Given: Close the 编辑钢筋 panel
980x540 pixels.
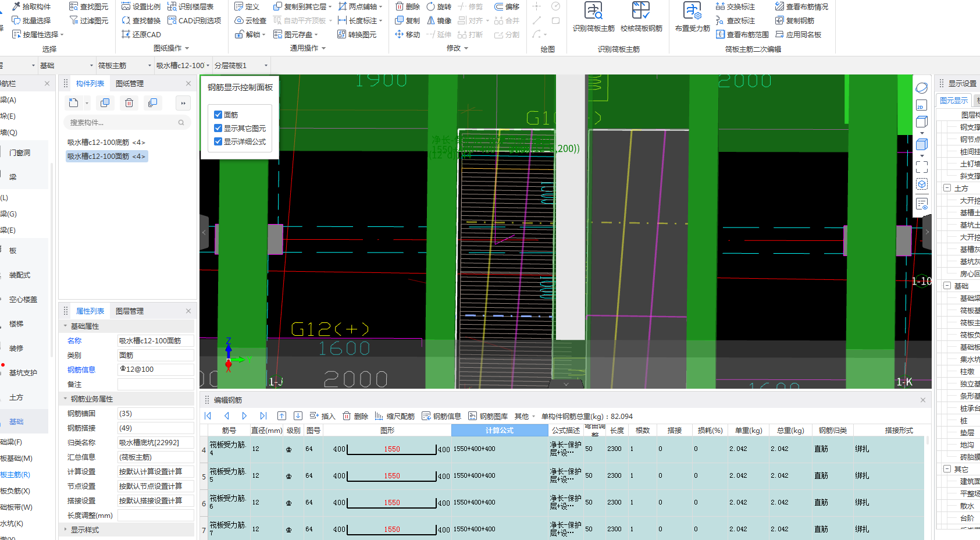Looking at the screenshot, I should click(x=923, y=400).
